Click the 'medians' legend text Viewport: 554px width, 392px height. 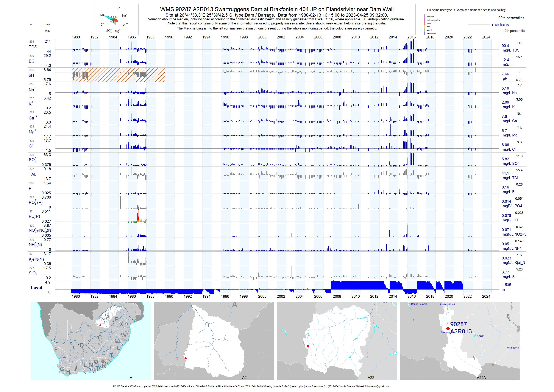(500, 25)
